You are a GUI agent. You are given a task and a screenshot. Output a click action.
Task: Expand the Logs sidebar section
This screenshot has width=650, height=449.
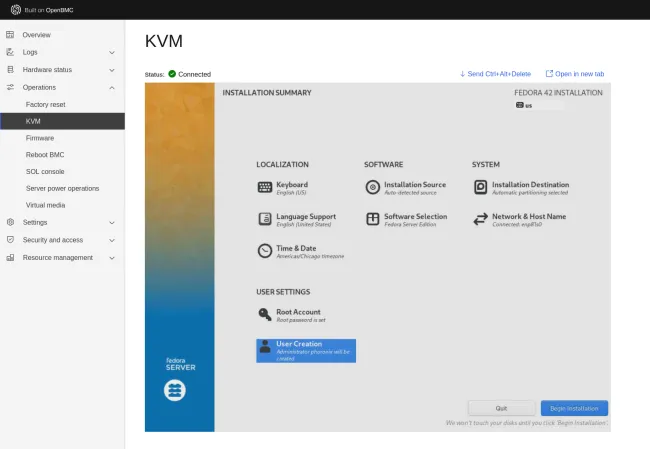(111, 52)
